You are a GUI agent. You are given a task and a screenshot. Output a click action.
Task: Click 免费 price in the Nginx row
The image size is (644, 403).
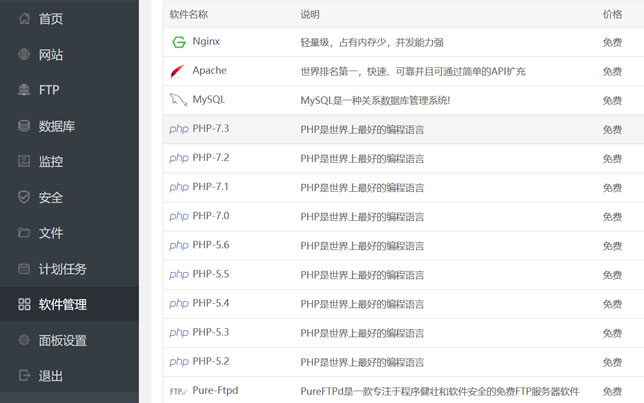click(612, 42)
